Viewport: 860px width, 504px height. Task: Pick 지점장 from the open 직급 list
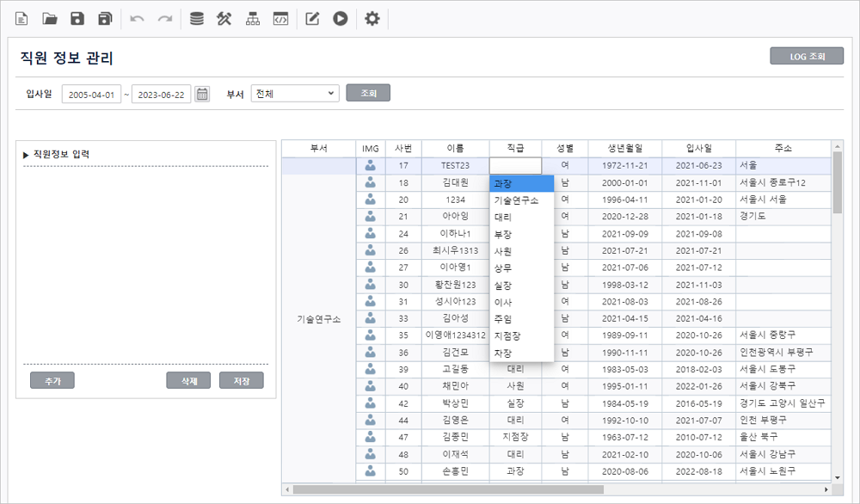(507, 335)
